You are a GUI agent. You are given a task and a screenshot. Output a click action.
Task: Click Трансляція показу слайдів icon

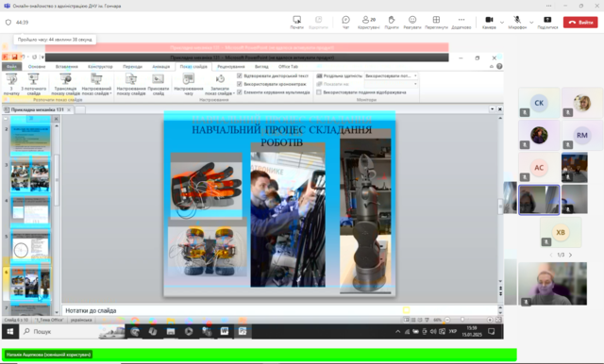[65, 84]
